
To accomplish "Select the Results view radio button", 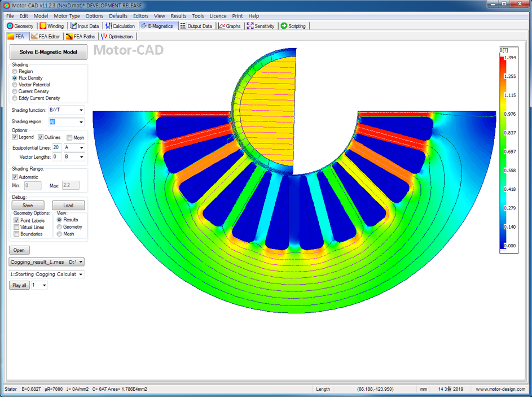I will tap(59, 220).
